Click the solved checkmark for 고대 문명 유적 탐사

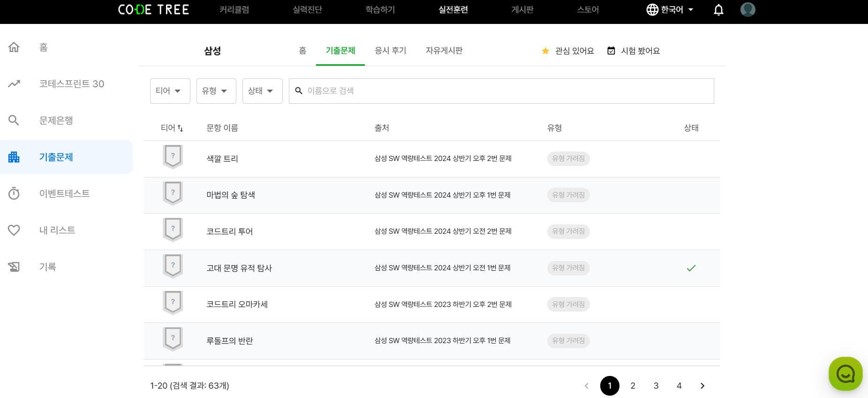point(691,268)
